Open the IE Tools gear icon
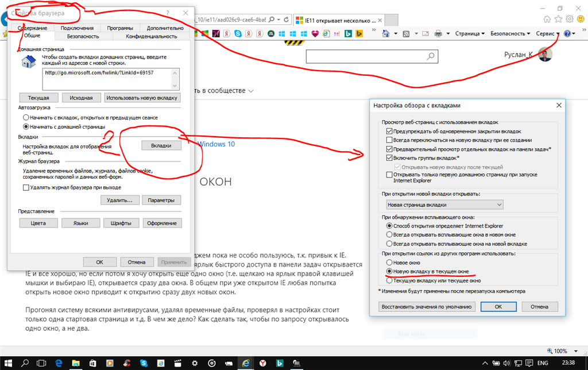 click(x=570, y=19)
